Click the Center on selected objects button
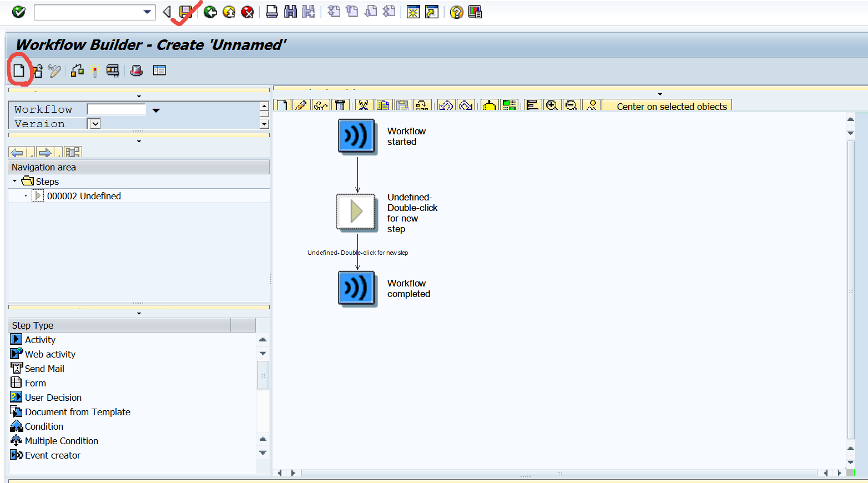This screenshot has height=483, width=868. (667, 105)
